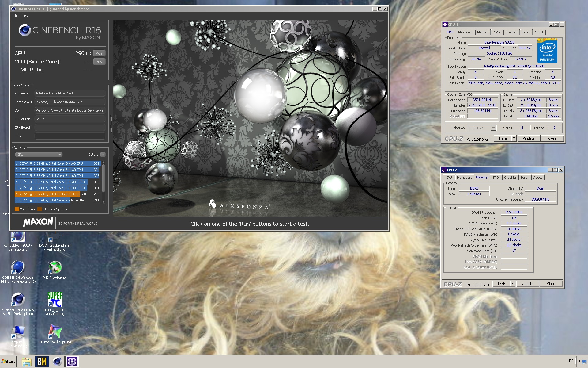
Task: Open SPD tab in lower CPU-Z
Action: click(496, 178)
